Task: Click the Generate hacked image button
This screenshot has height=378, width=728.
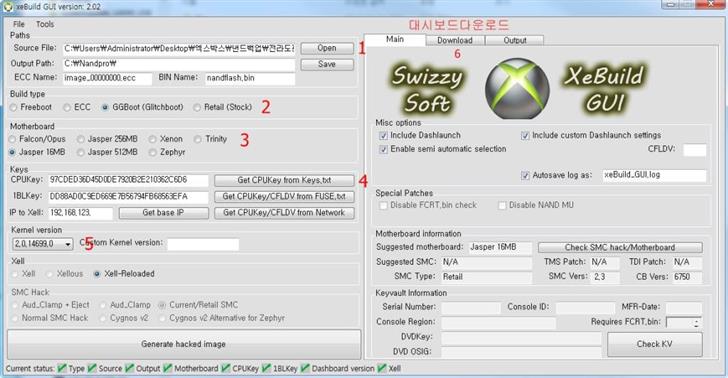Action: tap(184, 344)
